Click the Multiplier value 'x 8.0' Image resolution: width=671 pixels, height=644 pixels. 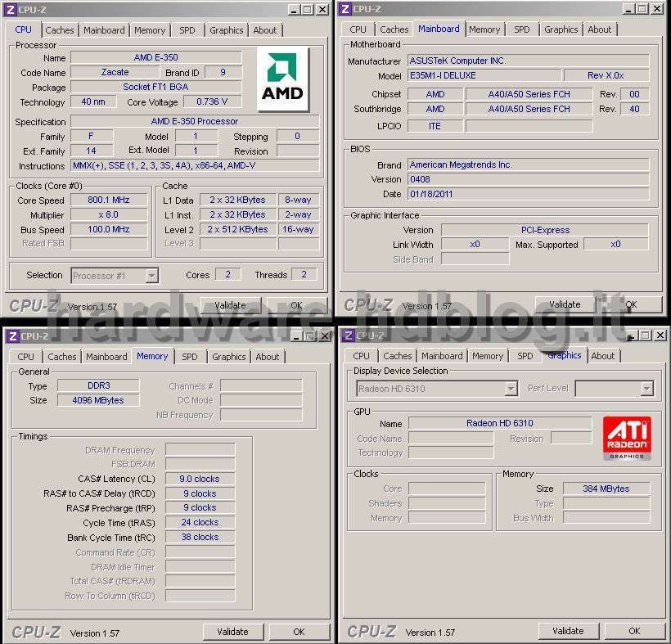pos(109,215)
